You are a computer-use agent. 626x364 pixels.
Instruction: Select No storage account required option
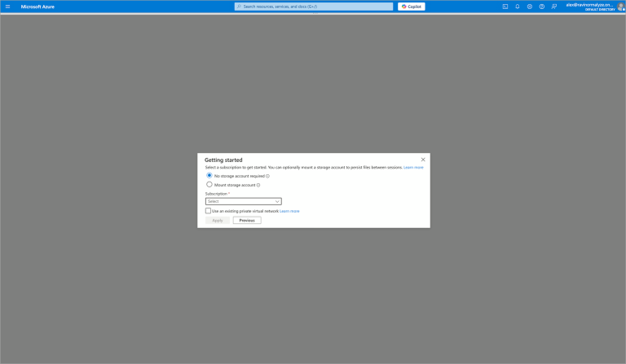(x=209, y=175)
